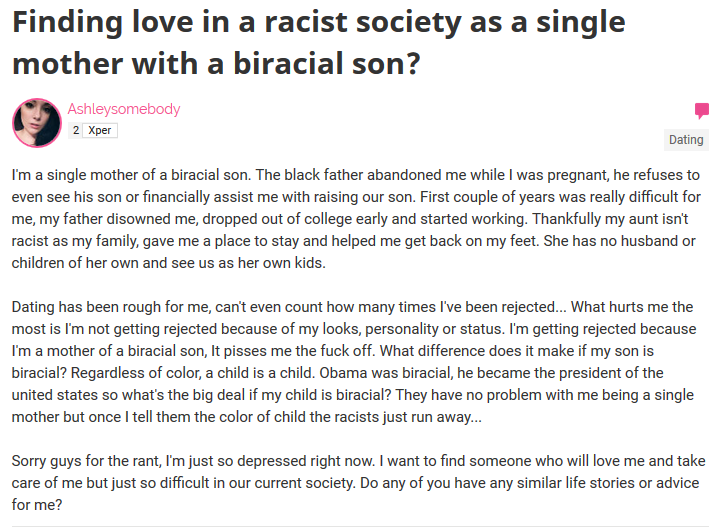Click the text 'Thankfully my aunt isn't'

point(610,219)
